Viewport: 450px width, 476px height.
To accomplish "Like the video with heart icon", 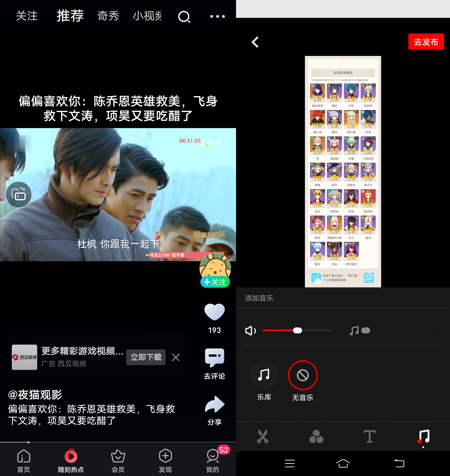I will (214, 312).
